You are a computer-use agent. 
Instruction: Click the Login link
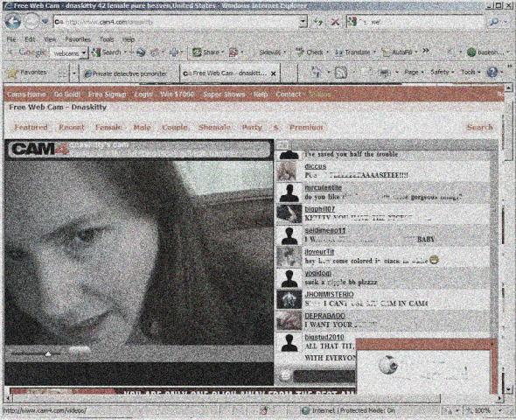[143, 94]
